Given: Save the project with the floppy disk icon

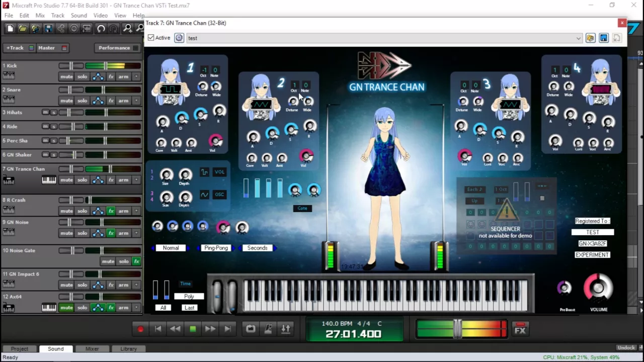Looking at the screenshot, I should pyautogui.click(x=48, y=29).
